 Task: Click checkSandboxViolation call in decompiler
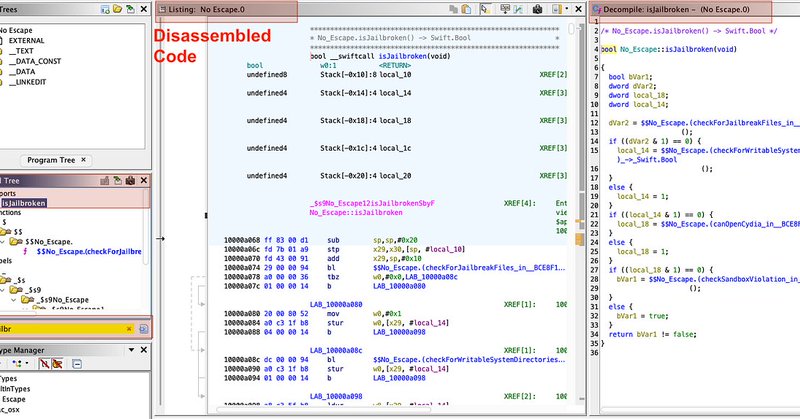pos(724,279)
